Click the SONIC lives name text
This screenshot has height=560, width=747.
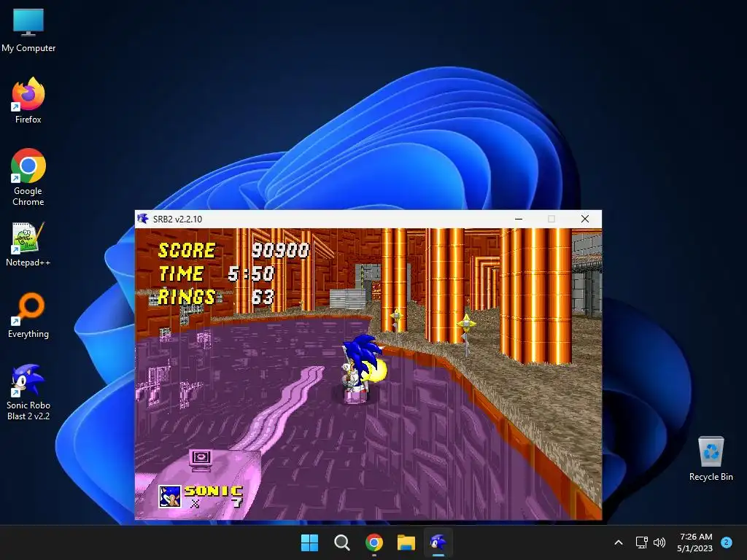[214, 491]
